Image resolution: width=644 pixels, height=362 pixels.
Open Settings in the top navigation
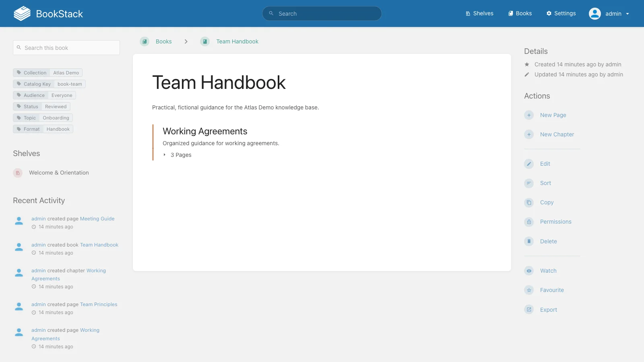[561, 13]
